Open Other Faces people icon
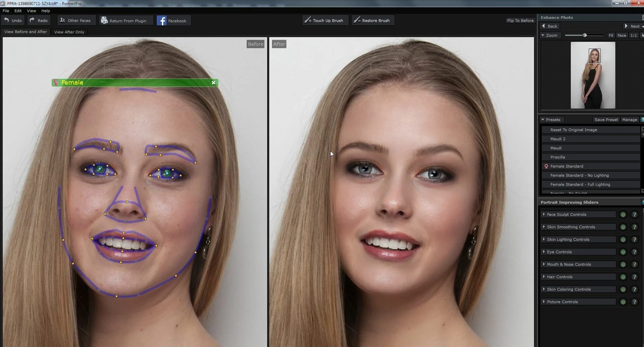 click(x=62, y=20)
